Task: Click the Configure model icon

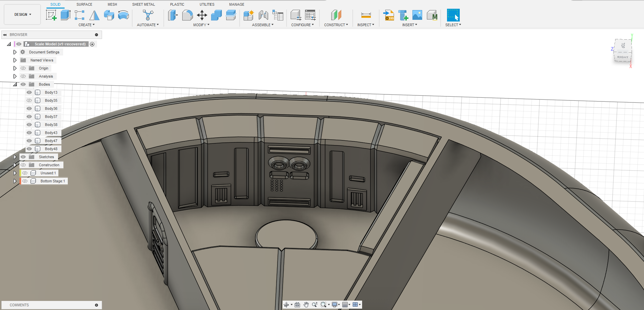Action: coord(296,15)
